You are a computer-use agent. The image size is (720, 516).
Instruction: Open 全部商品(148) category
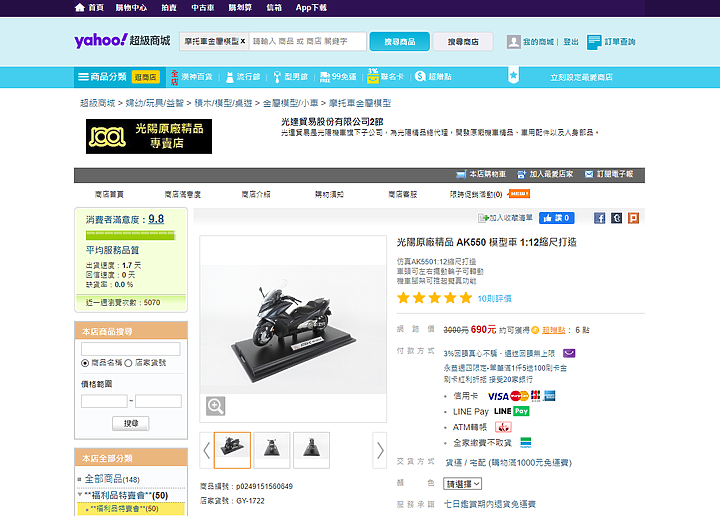point(112,479)
